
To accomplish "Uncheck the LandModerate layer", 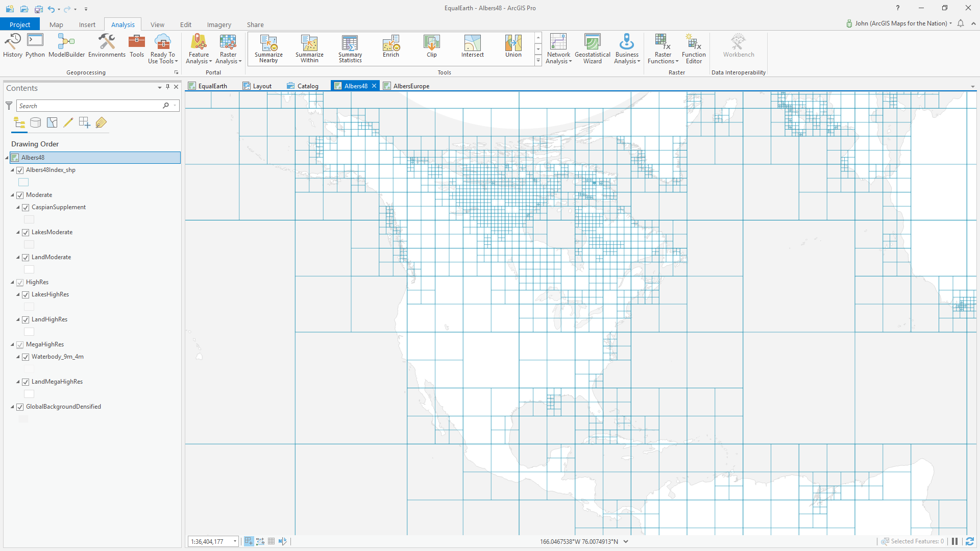I will click(x=26, y=257).
